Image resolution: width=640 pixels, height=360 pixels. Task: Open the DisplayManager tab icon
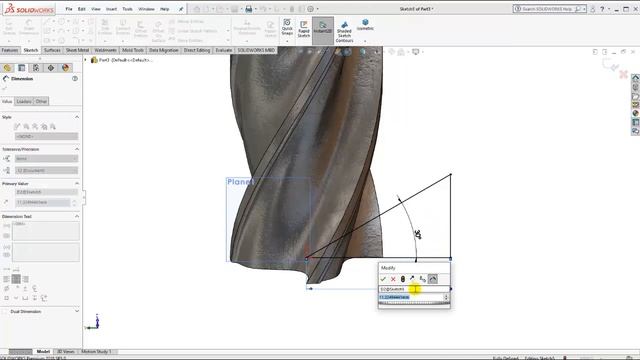[x=65, y=68]
